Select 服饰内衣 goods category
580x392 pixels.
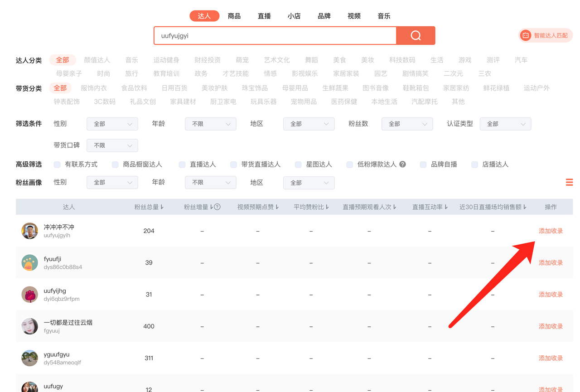coord(94,88)
